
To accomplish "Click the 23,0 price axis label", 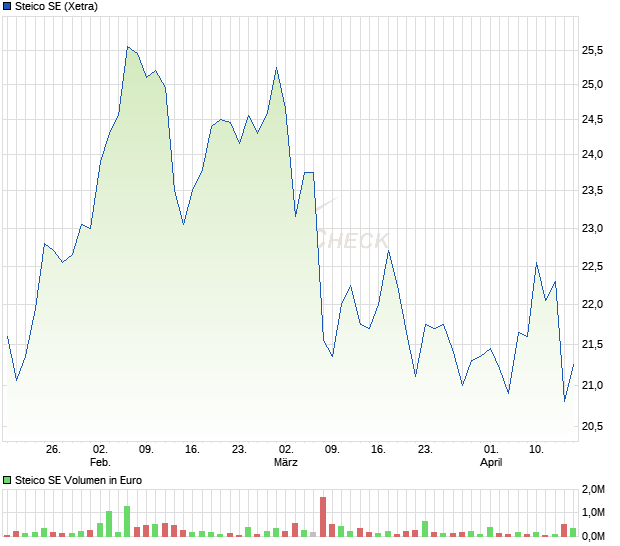I will coord(592,228).
